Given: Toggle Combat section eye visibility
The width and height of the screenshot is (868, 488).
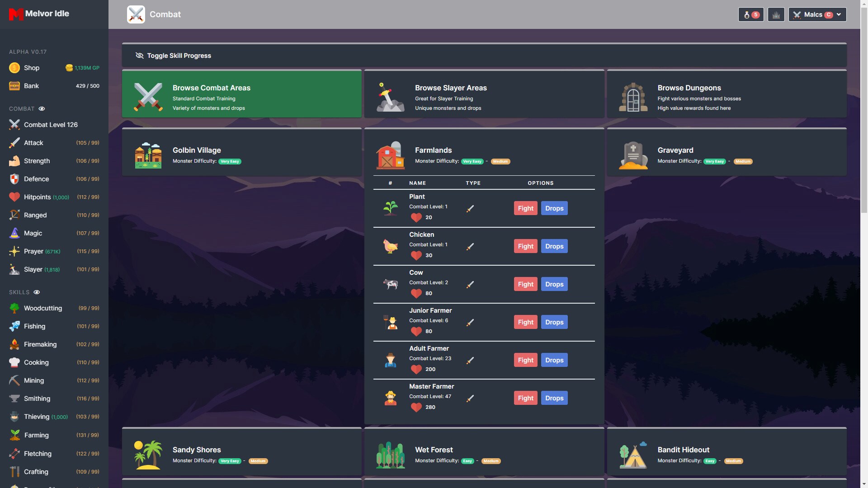Looking at the screenshot, I should [42, 109].
